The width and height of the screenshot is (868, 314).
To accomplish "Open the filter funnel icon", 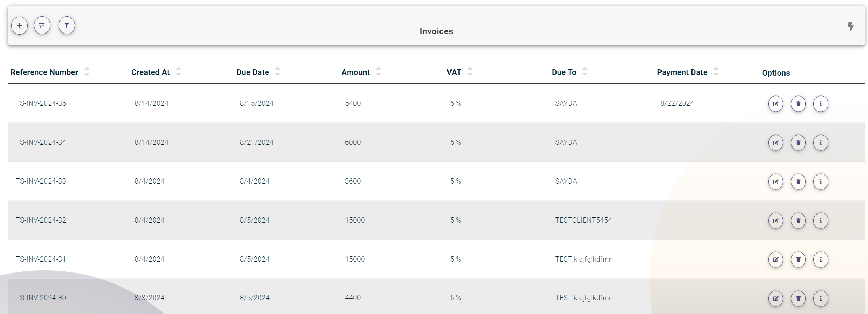I will [67, 25].
